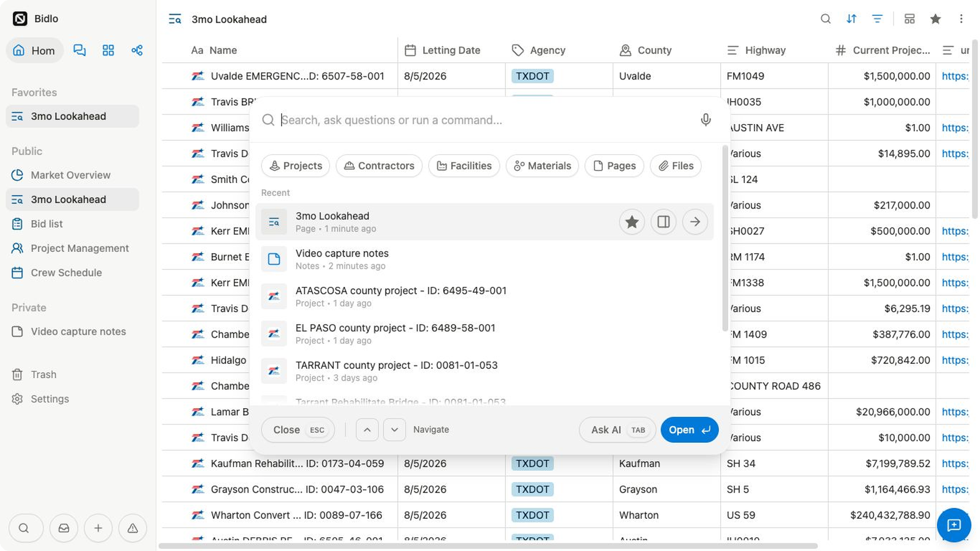Open the grid apps icon in sidebar

[108, 50]
